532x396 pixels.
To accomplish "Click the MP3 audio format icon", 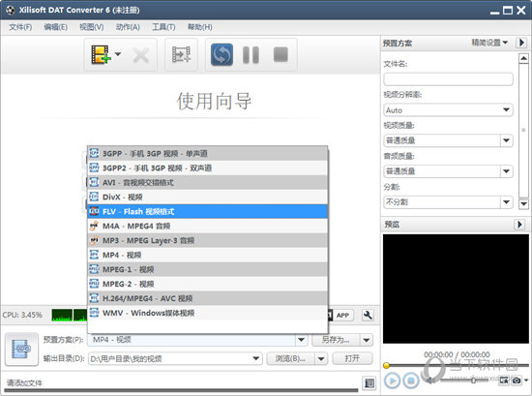I will tap(94, 240).
